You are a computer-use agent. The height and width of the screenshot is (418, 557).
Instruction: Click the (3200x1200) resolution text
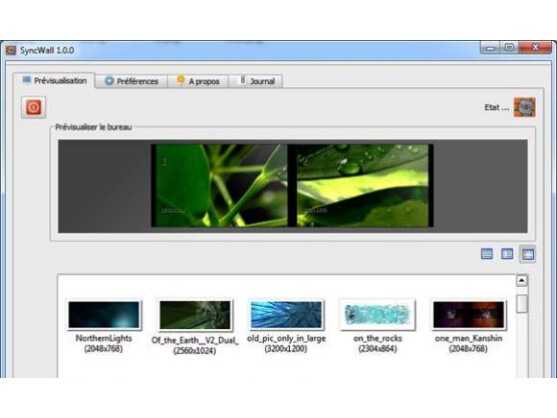click(286, 348)
